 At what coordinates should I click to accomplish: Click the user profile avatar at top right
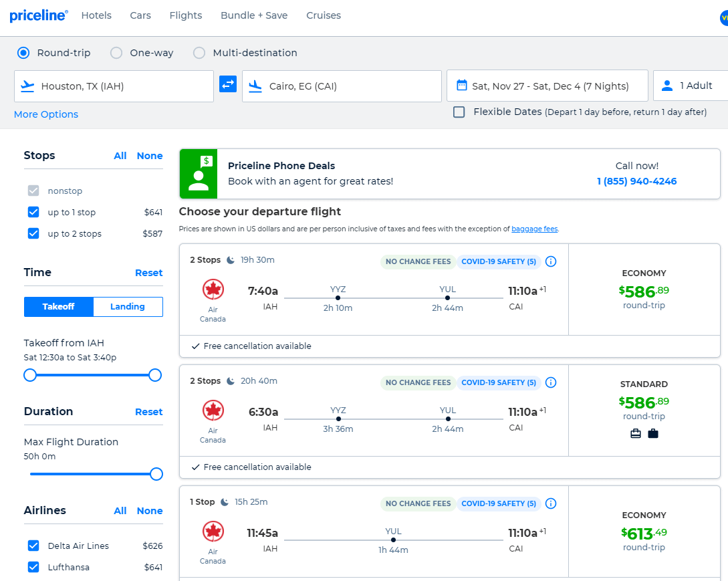click(724, 17)
